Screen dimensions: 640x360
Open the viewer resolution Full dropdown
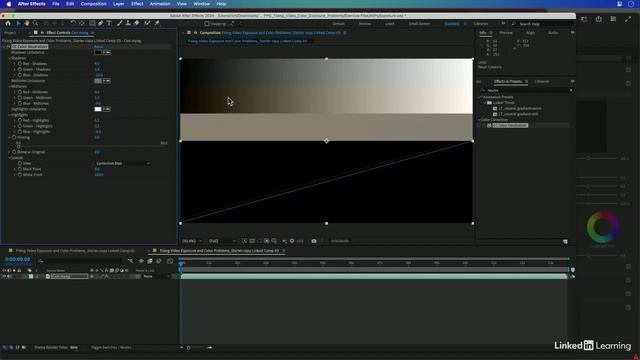point(222,241)
